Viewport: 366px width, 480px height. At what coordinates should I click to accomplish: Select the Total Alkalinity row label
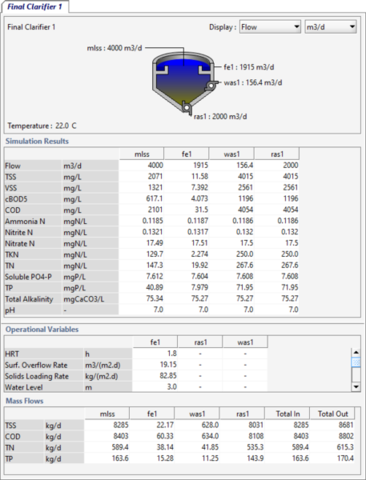click(x=29, y=299)
